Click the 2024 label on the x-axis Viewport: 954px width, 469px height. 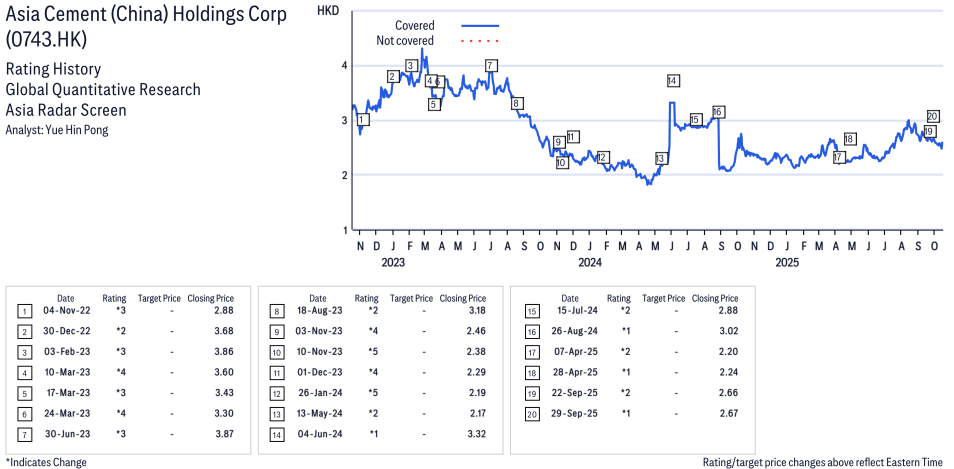coord(589,263)
